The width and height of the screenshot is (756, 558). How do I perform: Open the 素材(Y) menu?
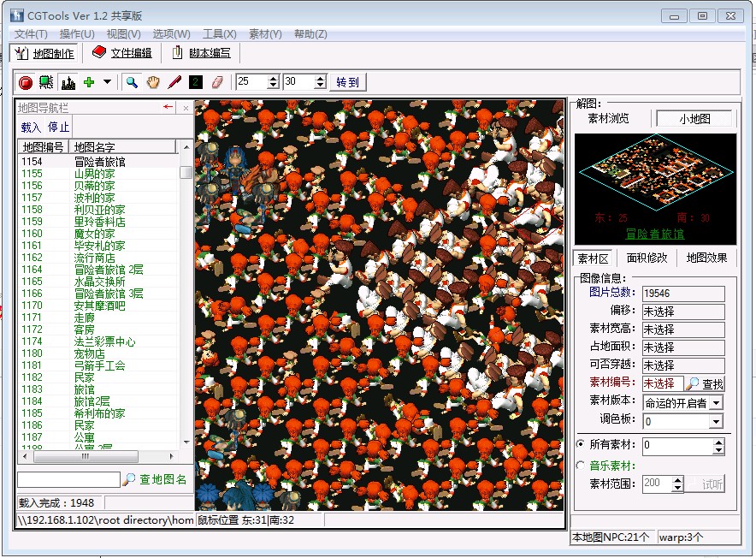click(x=265, y=34)
